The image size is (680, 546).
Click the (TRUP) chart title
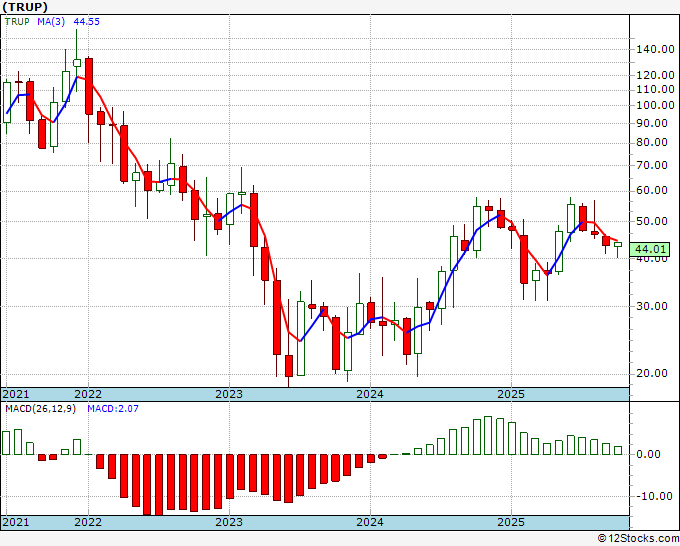coord(25,7)
